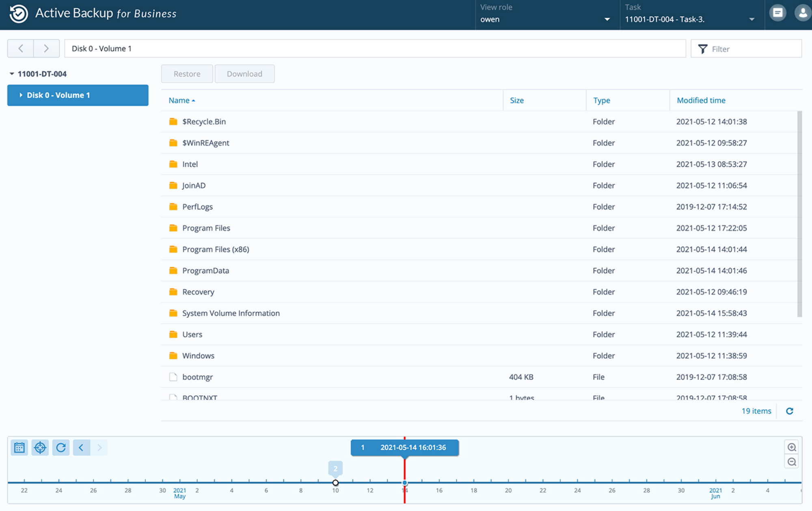Click the path field Disk 0 - Volume 1

375,48
